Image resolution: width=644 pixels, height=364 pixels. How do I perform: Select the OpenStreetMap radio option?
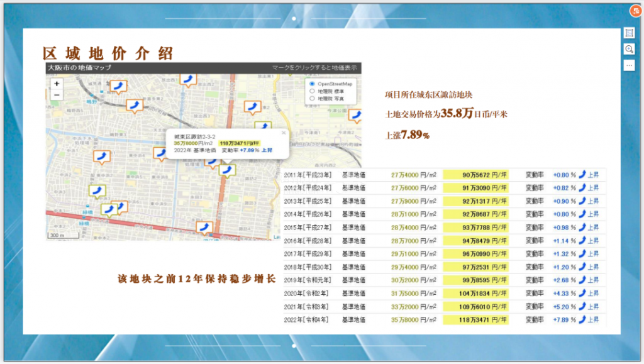(313, 84)
